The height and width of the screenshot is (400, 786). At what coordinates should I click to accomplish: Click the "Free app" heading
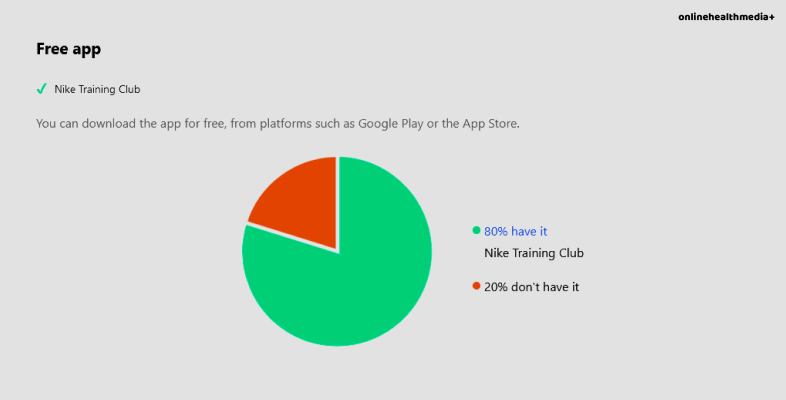tap(68, 48)
